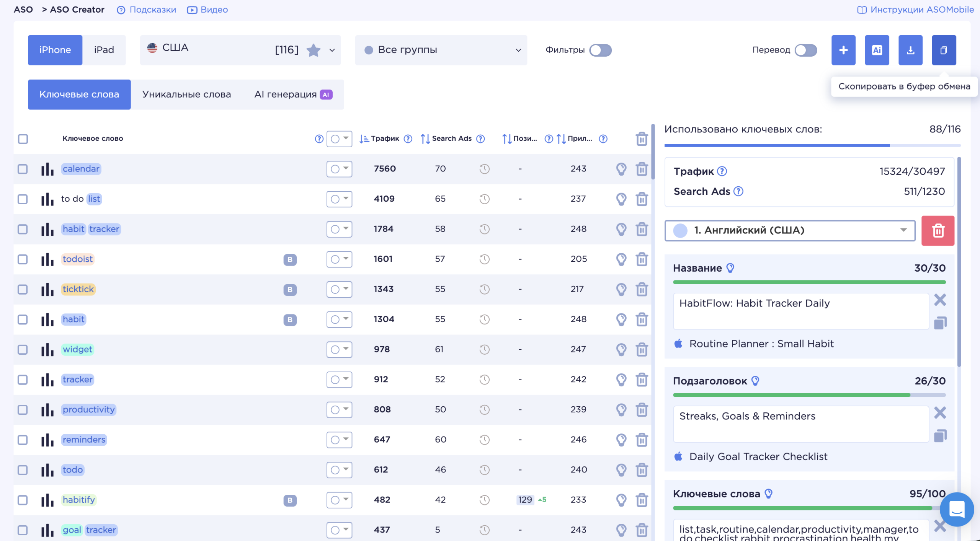Copy to clipboard using top-right icon
Screen dimensions: 980x541
pos(944,50)
